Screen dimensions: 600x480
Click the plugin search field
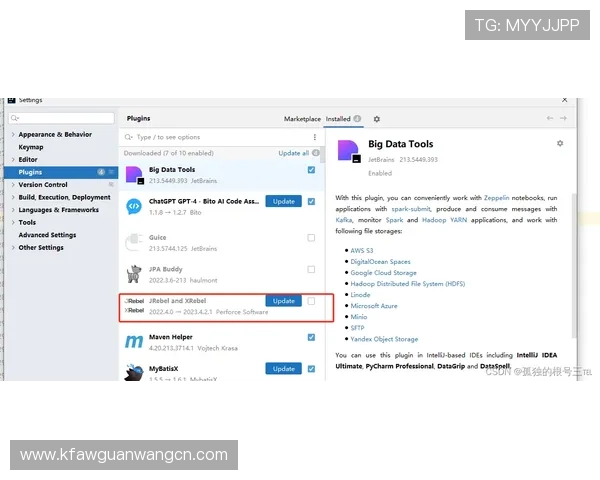click(x=218, y=137)
